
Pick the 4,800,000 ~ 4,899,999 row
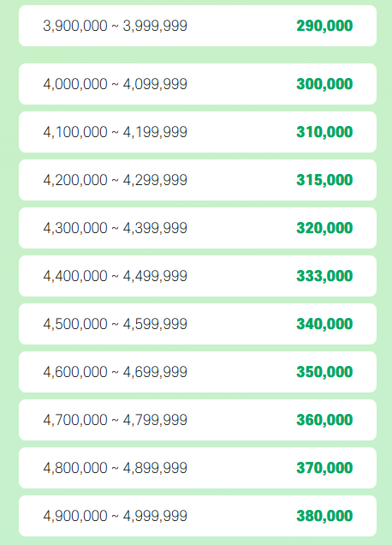pos(198,468)
